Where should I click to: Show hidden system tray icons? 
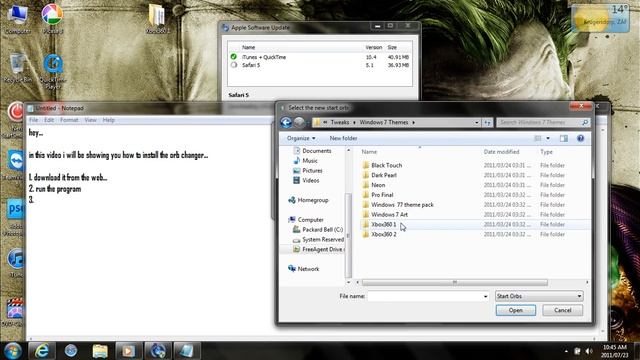tap(566, 351)
